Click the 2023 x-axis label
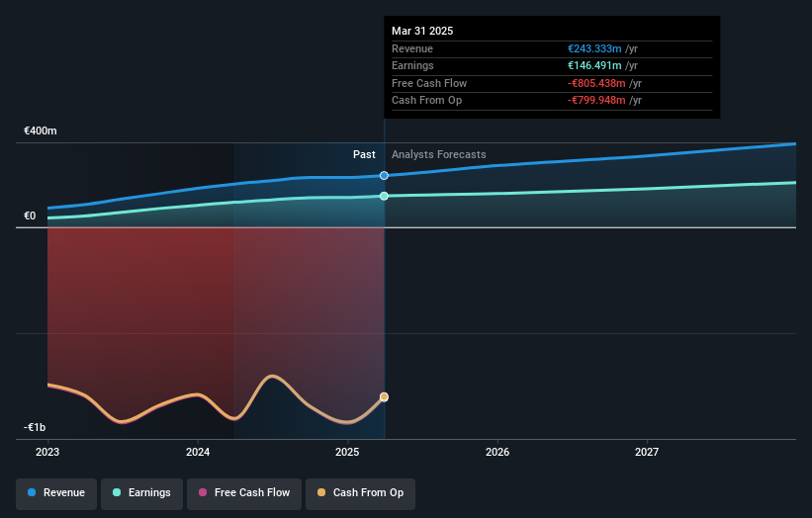Screen dimensions: 812x518 click(47, 452)
